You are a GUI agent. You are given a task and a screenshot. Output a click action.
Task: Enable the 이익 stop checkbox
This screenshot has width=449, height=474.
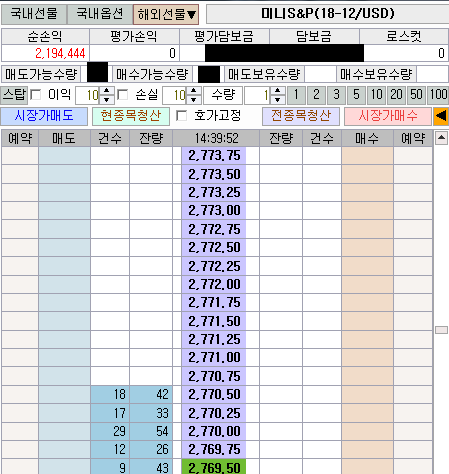[36, 95]
